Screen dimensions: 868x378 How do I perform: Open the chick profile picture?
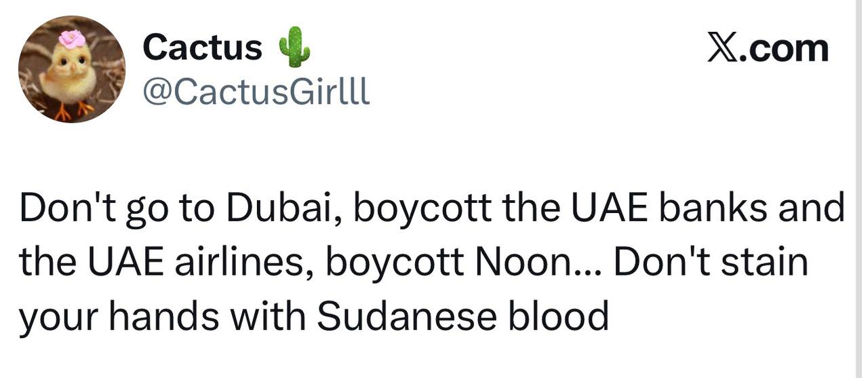click(x=71, y=69)
